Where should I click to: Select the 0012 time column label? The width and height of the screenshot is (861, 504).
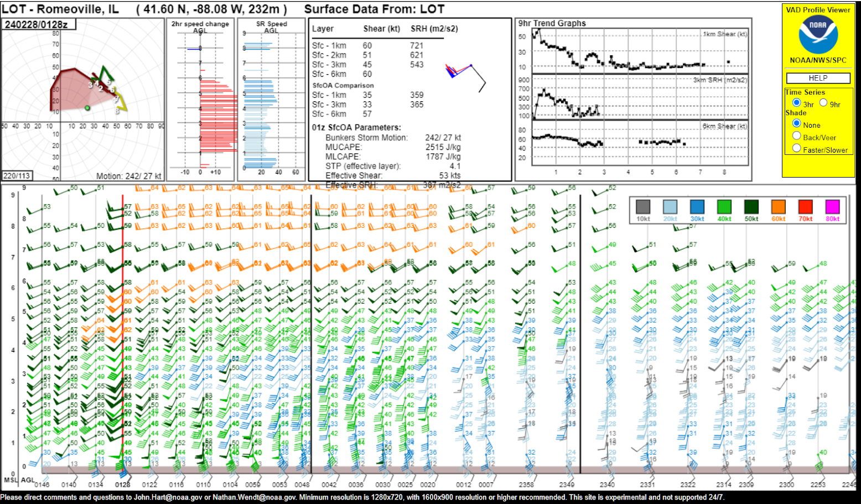tap(464, 485)
